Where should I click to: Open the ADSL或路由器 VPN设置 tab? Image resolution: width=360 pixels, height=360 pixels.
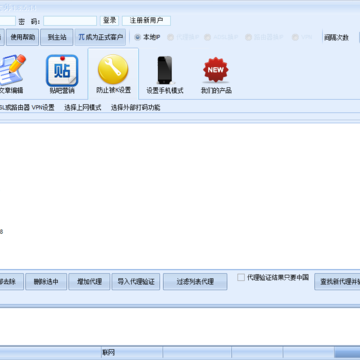point(27,107)
